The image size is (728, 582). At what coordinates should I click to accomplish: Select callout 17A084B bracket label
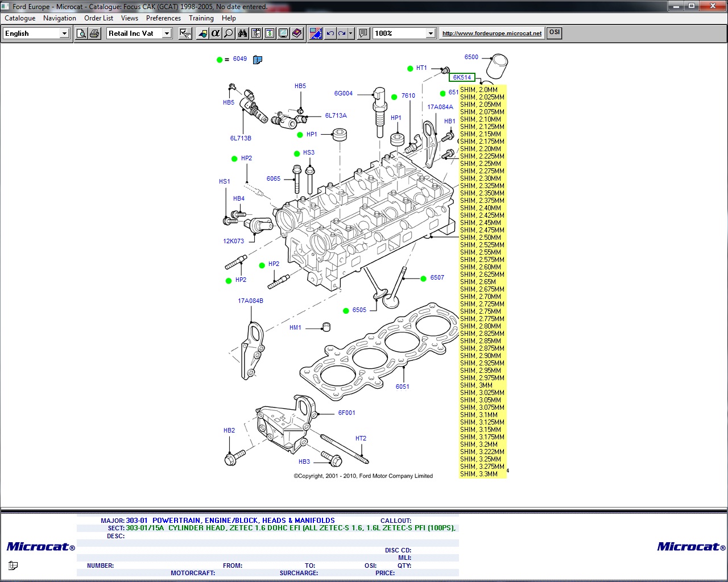[250, 301]
